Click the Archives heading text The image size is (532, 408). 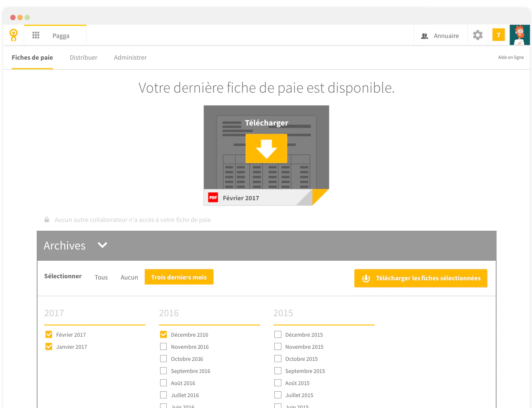[65, 246]
